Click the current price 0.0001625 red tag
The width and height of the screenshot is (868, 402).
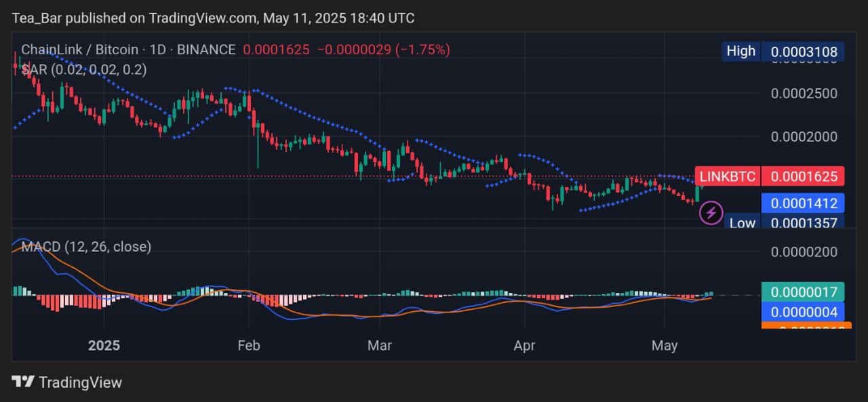point(803,177)
